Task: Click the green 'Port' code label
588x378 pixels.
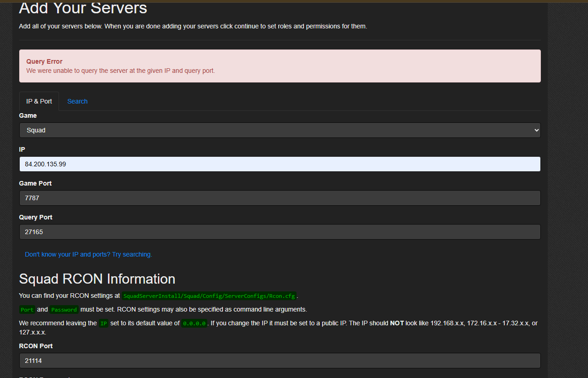Action: coord(27,310)
